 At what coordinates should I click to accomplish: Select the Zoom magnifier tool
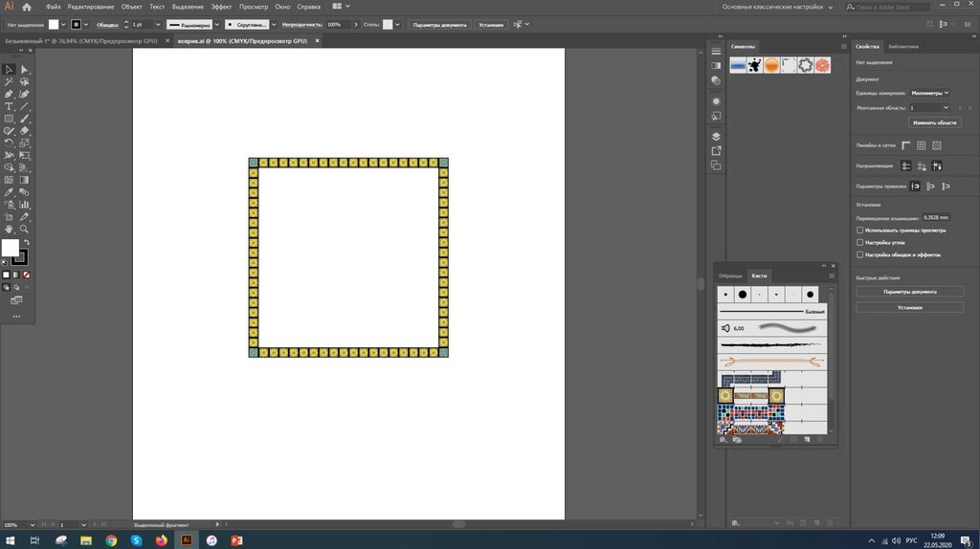click(x=25, y=230)
